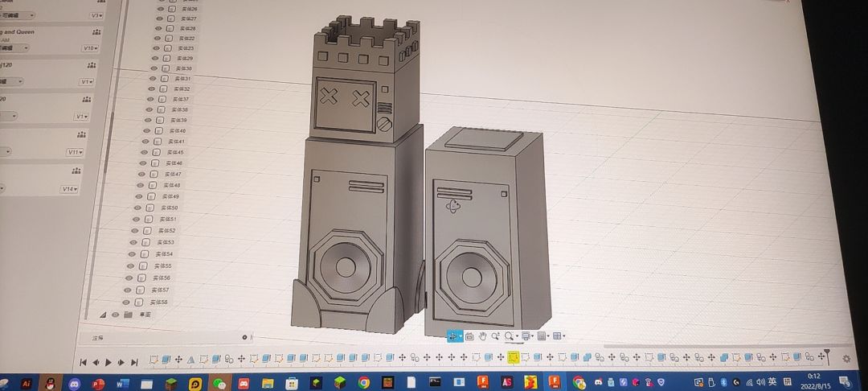This screenshot has width=868, height=391.
Task: Open the Grid settings dropdown arrow
Action: coord(548,337)
